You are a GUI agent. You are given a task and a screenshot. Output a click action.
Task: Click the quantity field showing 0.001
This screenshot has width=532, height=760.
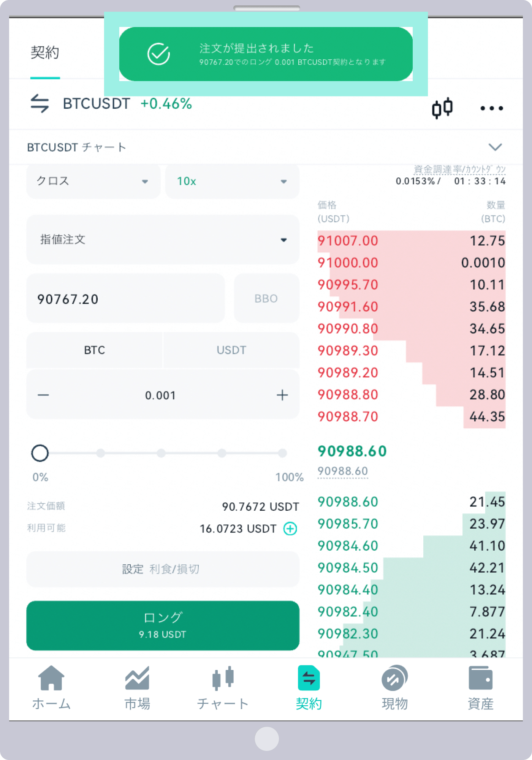click(160, 395)
